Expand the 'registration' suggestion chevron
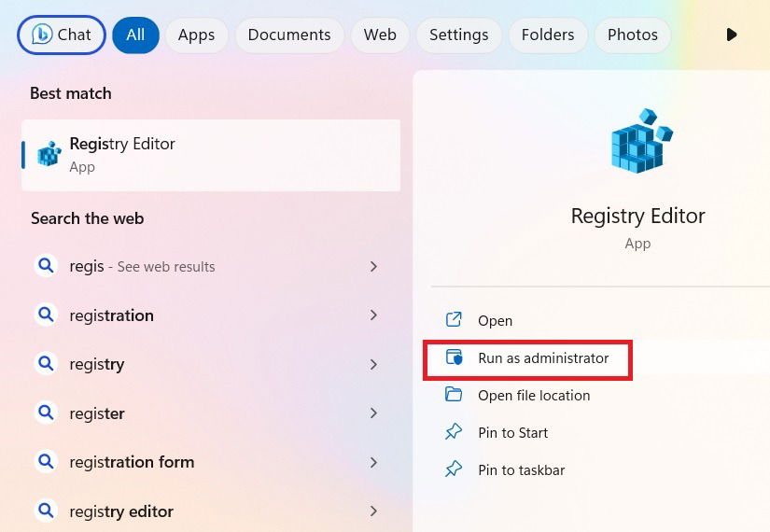The image size is (770, 532). 373,315
